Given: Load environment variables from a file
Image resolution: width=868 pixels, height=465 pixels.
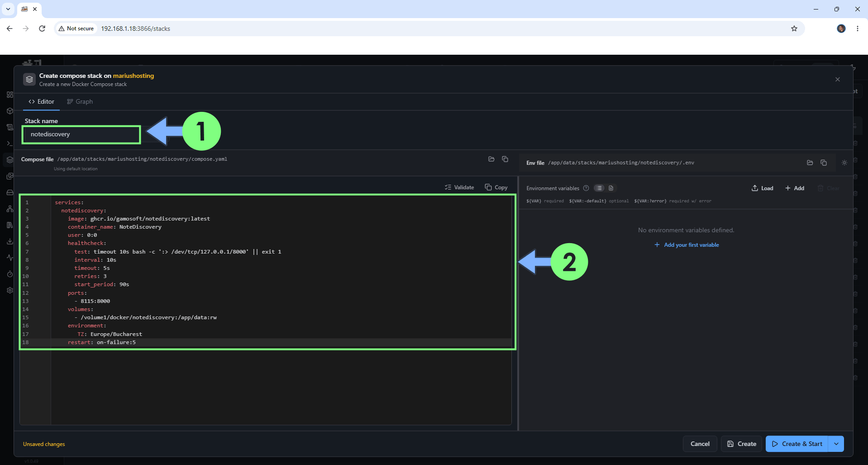Looking at the screenshot, I should [x=763, y=188].
